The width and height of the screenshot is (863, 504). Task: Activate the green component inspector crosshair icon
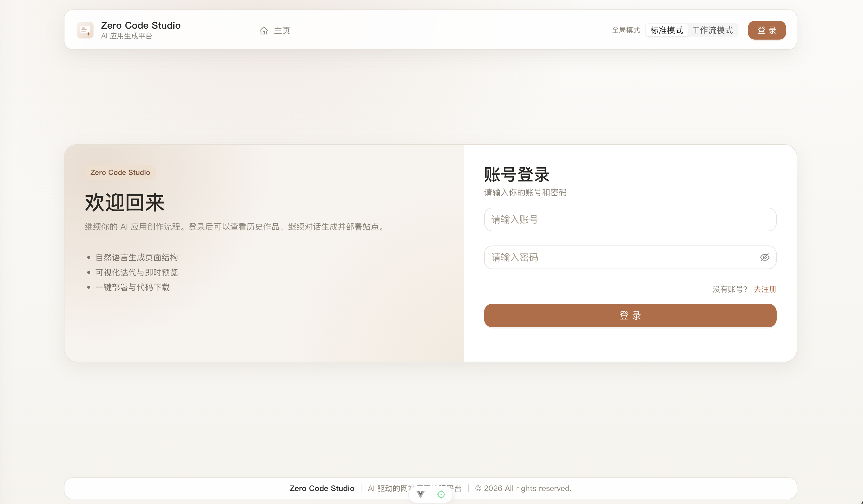441,494
